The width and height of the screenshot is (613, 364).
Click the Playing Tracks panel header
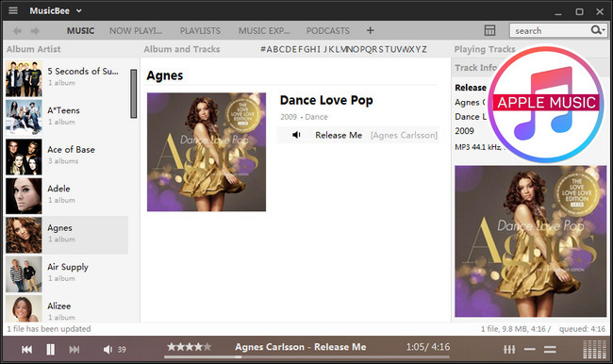pyautogui.click(x=485, y=49)
